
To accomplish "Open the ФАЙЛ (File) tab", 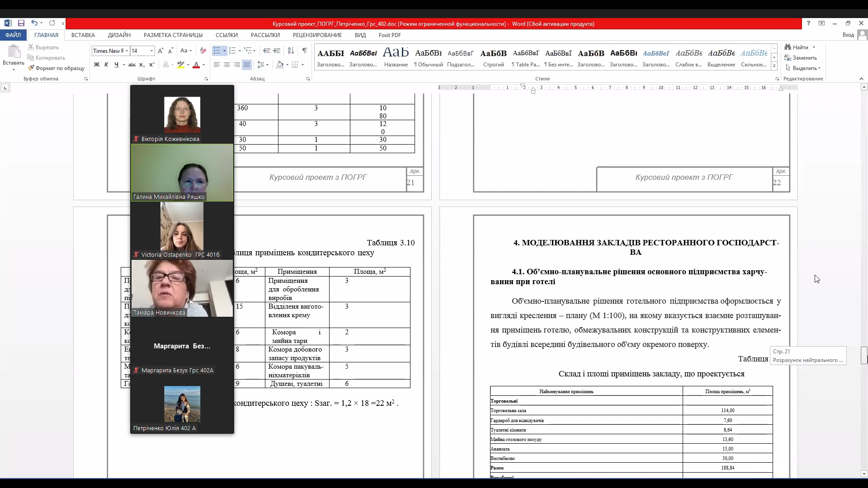I will coord(13,35).
